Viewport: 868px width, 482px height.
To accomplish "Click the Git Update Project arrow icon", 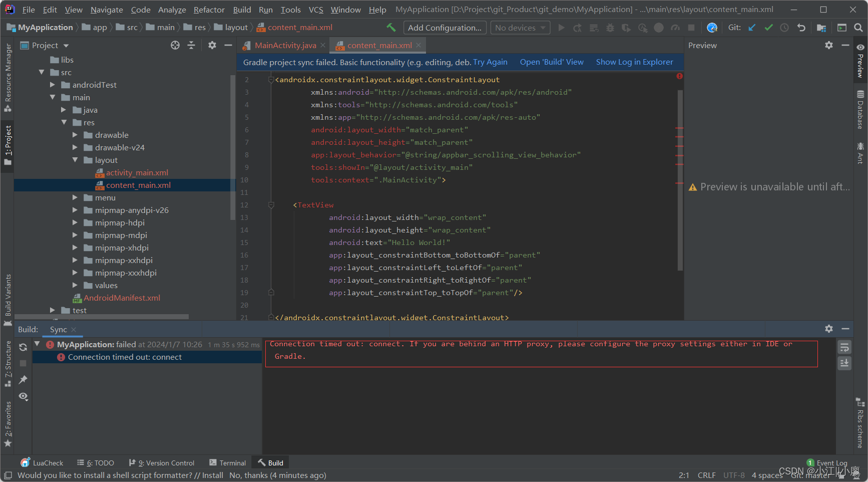I will (752, 28).
